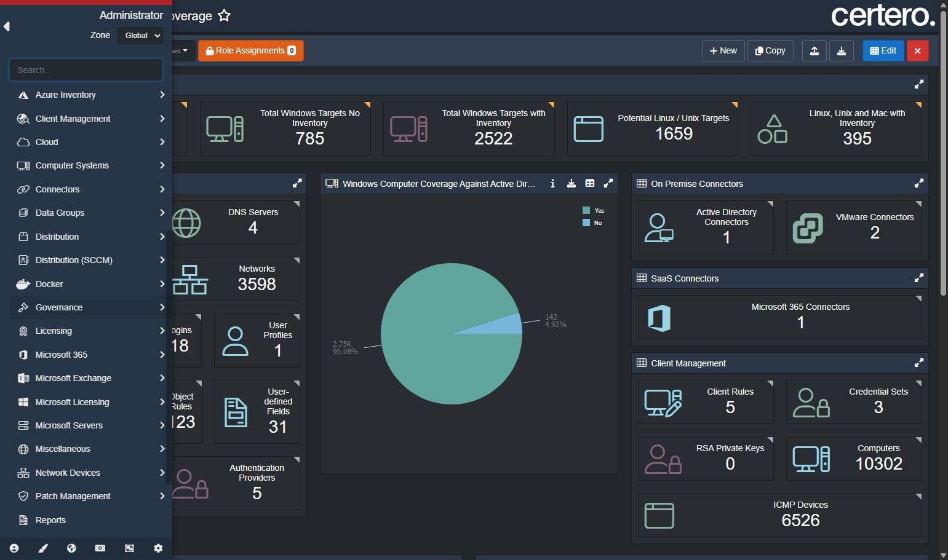The height and width of the screenshot is (560, 948).
Task: Maximize the Windows Computer Coverage chart panel
Action: (x=608, y=183)
